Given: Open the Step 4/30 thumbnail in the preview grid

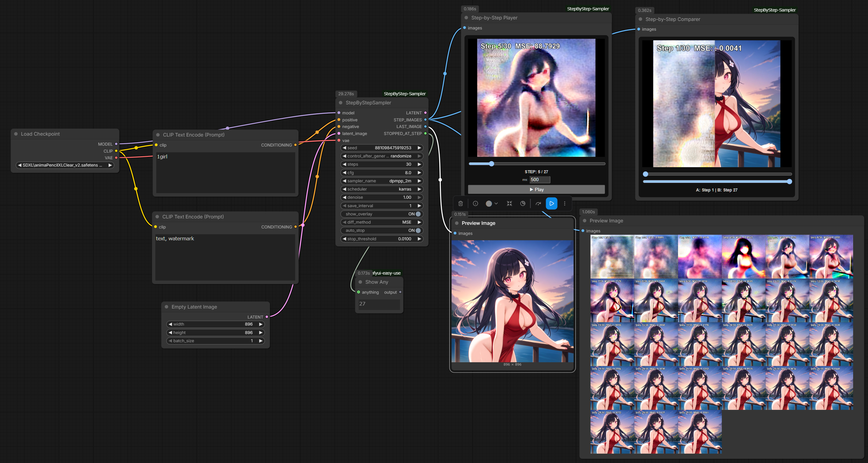Looking at the screenshot, I should click(x=744, y=257).
